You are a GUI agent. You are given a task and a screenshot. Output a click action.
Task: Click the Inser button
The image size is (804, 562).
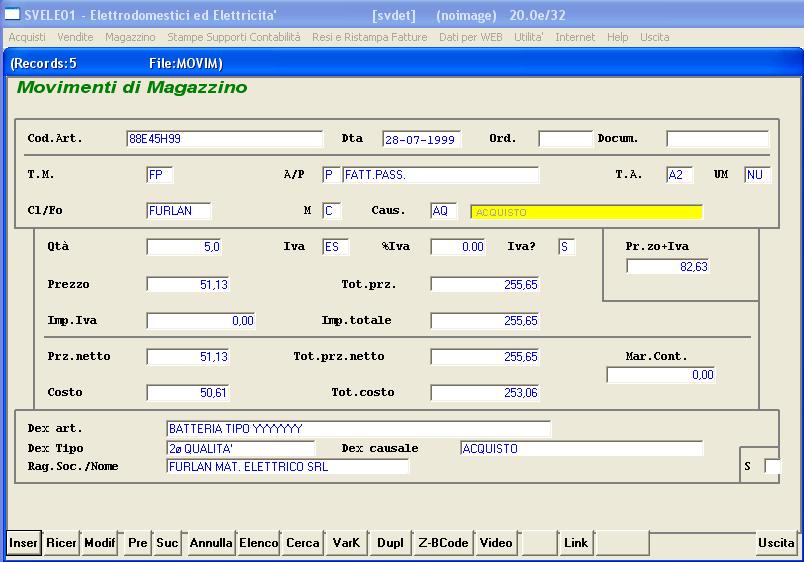(24, 543)
